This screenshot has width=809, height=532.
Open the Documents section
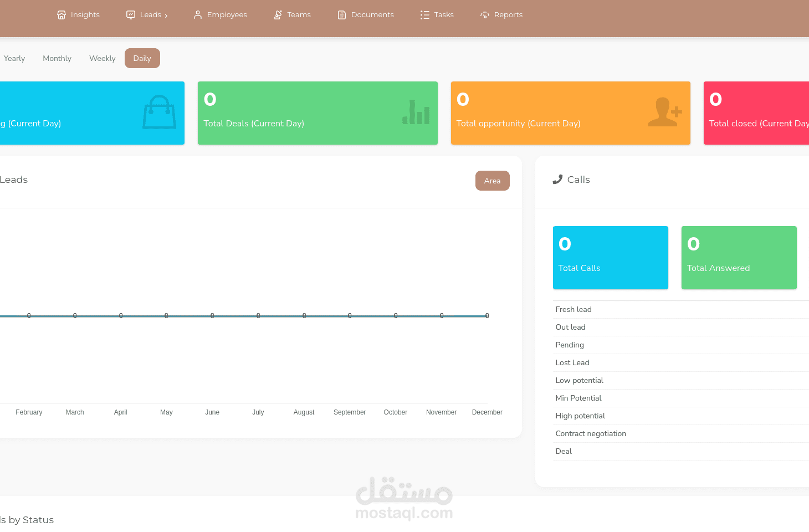pyautogui.click(x=366, y=15)
